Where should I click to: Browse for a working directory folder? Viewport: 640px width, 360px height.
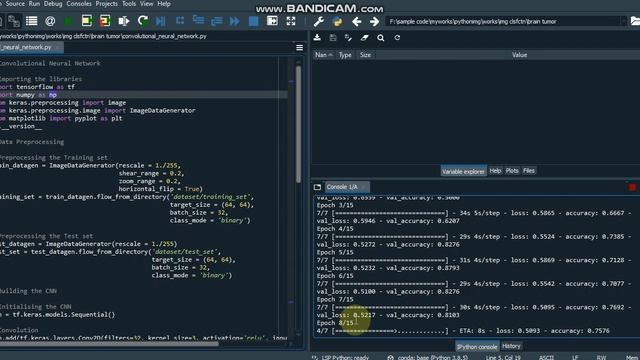tap(635, 21)
